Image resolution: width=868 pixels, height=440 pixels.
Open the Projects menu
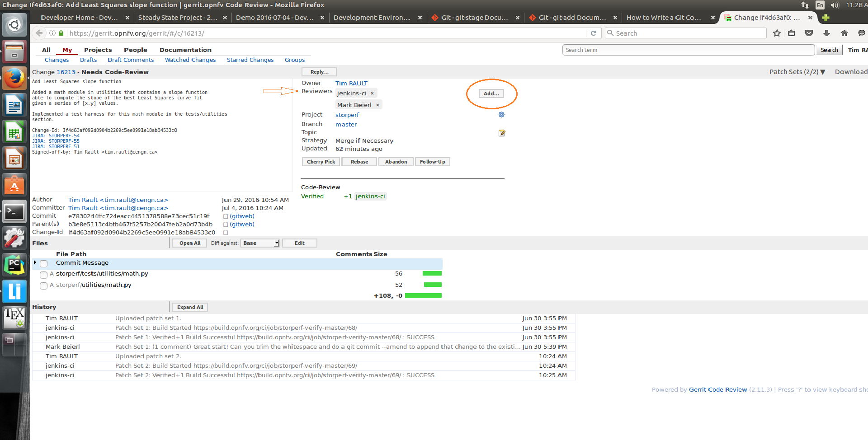coord(98,50)
